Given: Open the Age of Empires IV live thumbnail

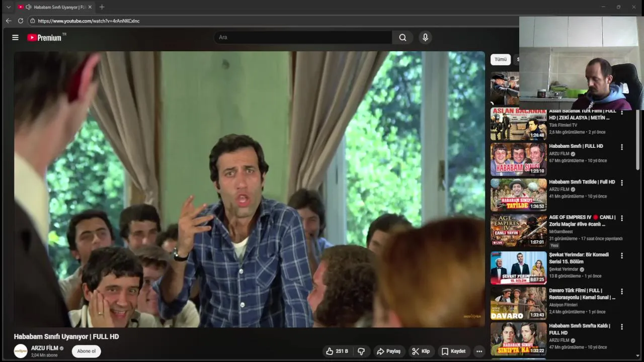Looking at the screenshot, I should [x=518, y=231].
